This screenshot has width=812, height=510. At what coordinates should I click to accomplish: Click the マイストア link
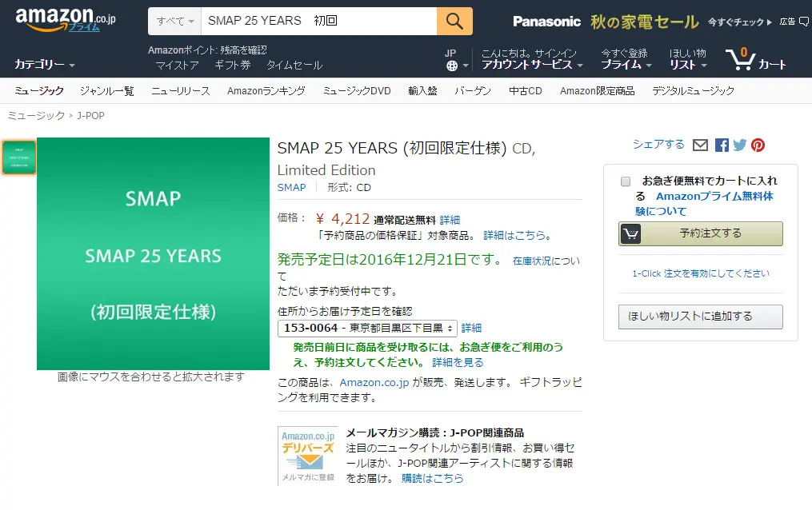(177, 66)
